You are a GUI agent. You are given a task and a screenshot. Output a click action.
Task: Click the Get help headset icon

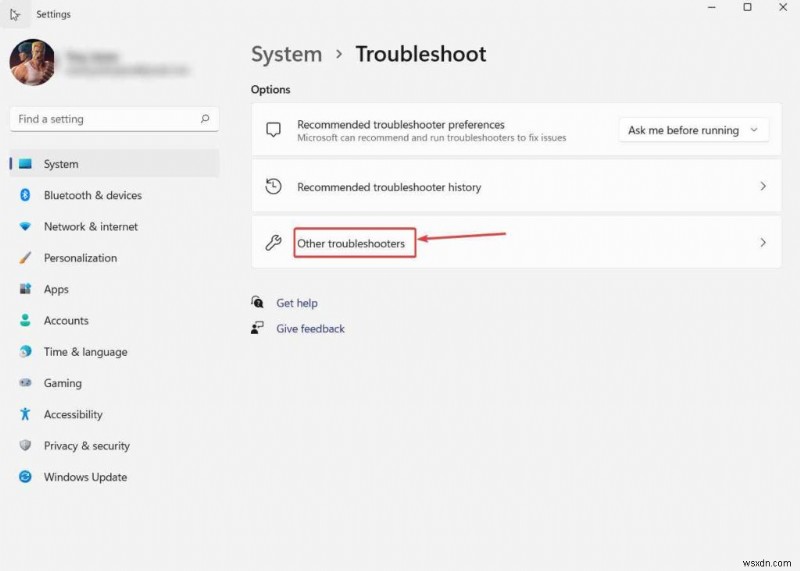pos(258,302)
